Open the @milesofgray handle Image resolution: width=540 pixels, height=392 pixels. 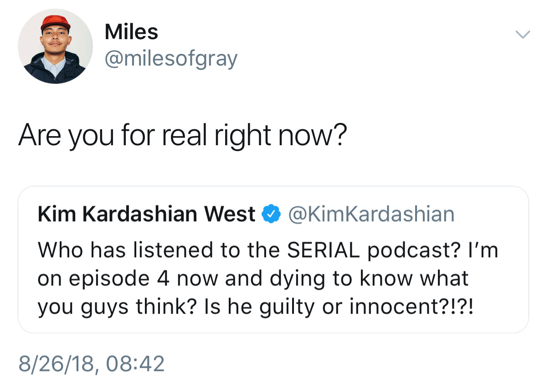click(171, 58)
